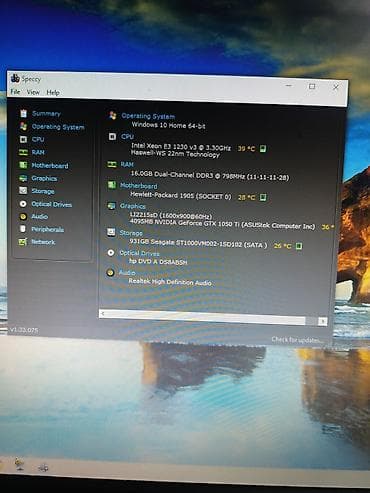The width and height of the screenshot is (370, 493).
Task: Click the Motherboard heading link in summary
Action: tap(139, 186)
